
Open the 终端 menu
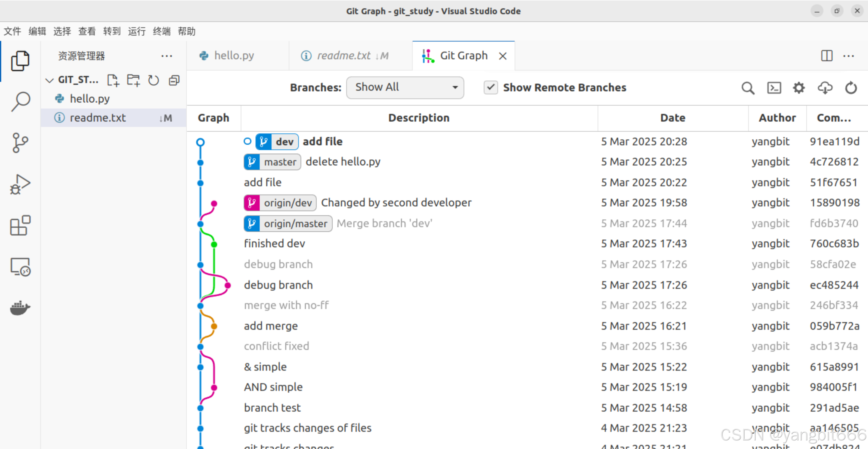coord(161,31)
